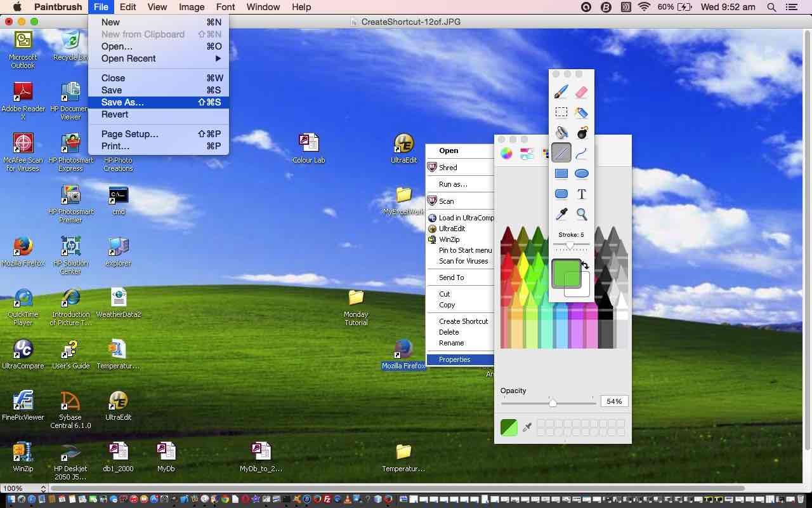Select the Bomb tool
This screenshot has height=508, width=812.
[x=581, y=133]
